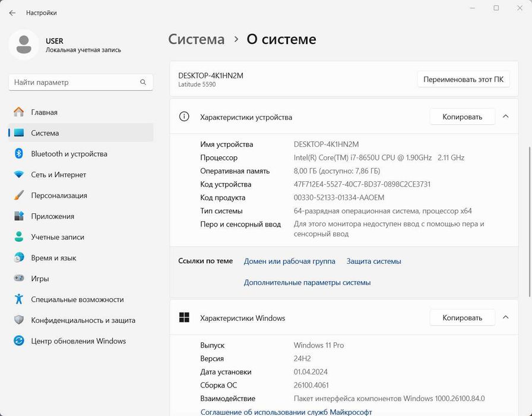Click the Personalization paintbrush icon

[x=19, y=196]
